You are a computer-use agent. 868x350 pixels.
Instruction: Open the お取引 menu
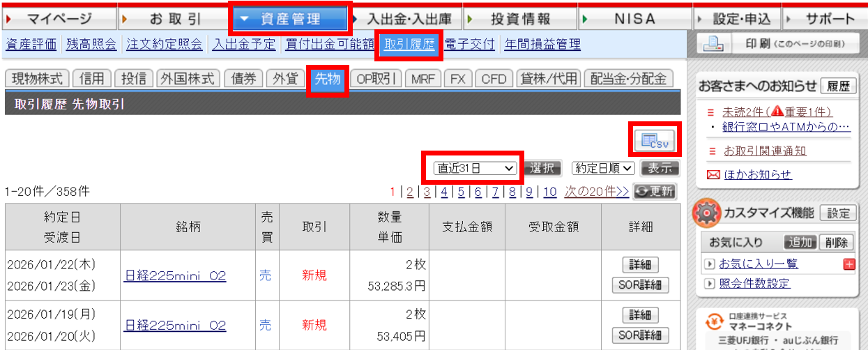click(174, 19)
